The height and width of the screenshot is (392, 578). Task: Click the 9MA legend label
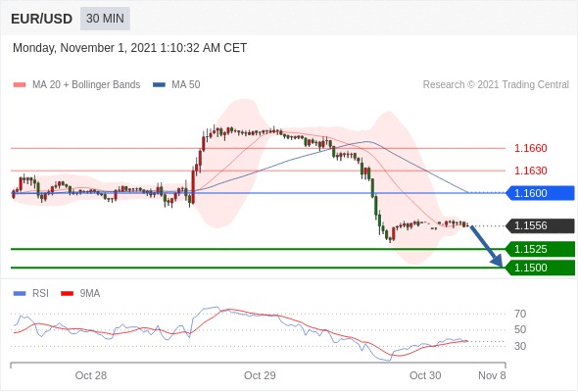click(90, 294)
